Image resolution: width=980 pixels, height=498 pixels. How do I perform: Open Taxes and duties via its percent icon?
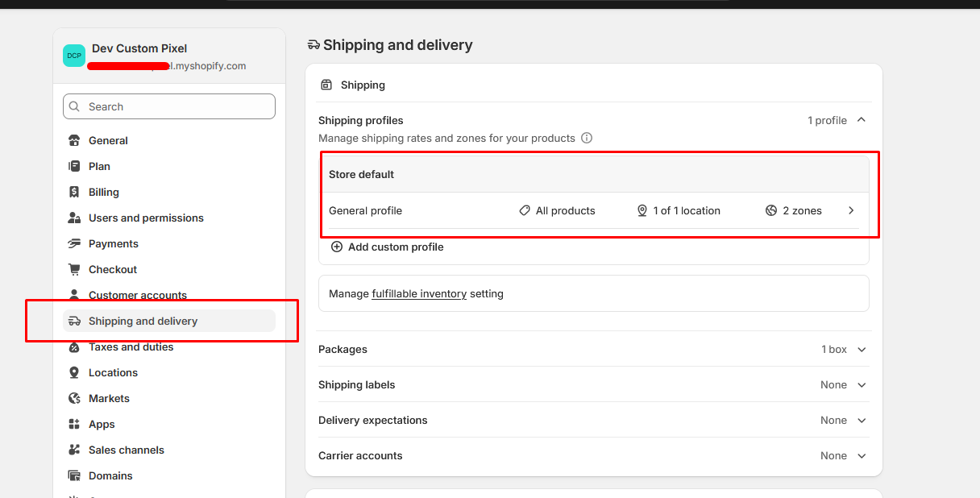tap(73, 347)
